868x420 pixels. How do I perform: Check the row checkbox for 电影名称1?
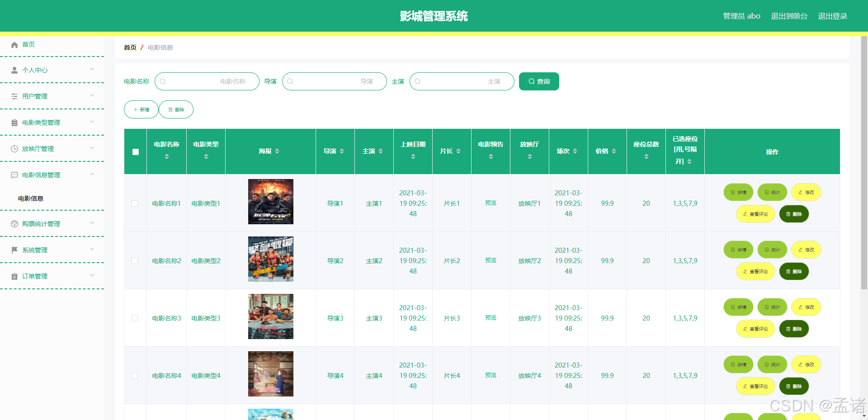135,203
